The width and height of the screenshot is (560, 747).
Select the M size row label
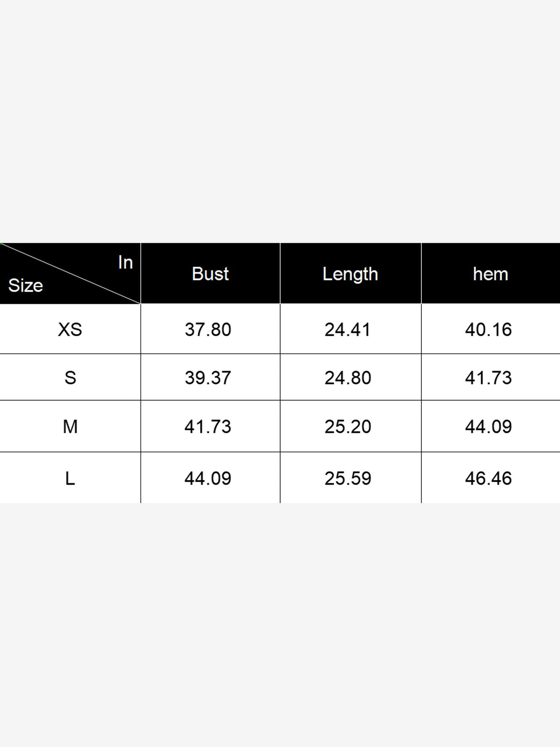(70, 426)
